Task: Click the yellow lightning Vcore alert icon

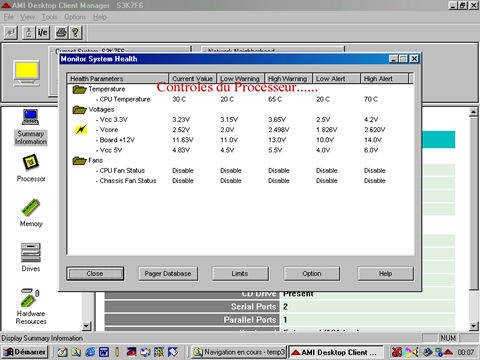Action: coord(81,129)
